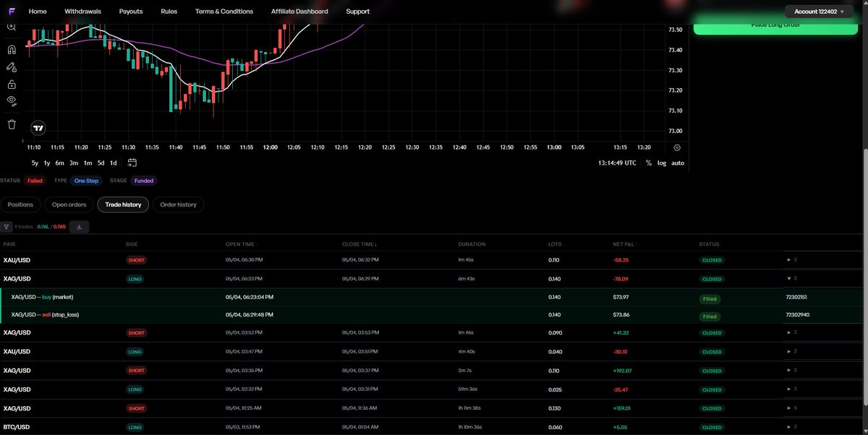Screen dimensions: 868x435
Task: Click the trade filter funnel icon
Action: pos(6,226)
